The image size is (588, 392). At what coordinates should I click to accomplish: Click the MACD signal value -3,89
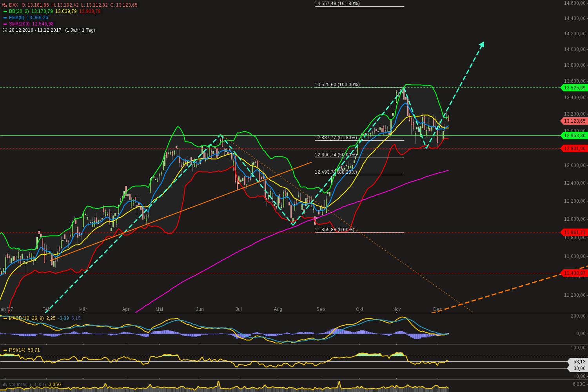pos(64,318)
